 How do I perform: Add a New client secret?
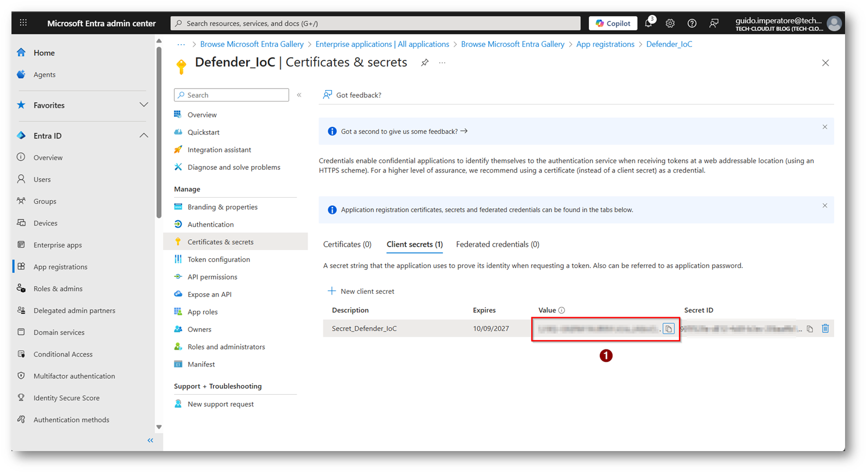361,291
